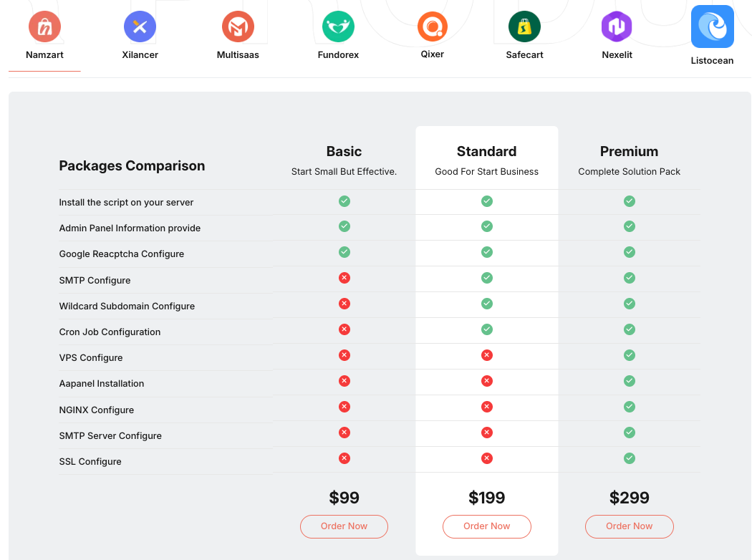Select the Nexelit purple hexagon icon

click(617, 27)
